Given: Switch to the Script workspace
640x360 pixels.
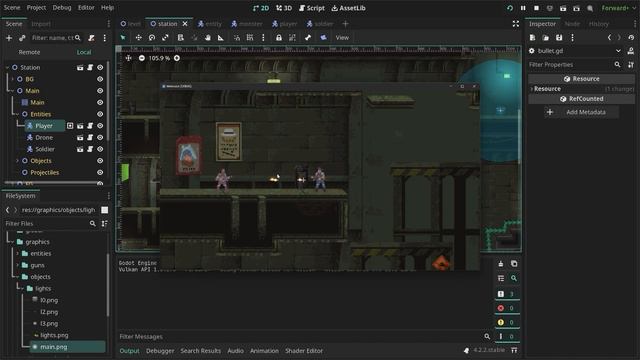Looking at the screenshot, I should tap(312, 8).
